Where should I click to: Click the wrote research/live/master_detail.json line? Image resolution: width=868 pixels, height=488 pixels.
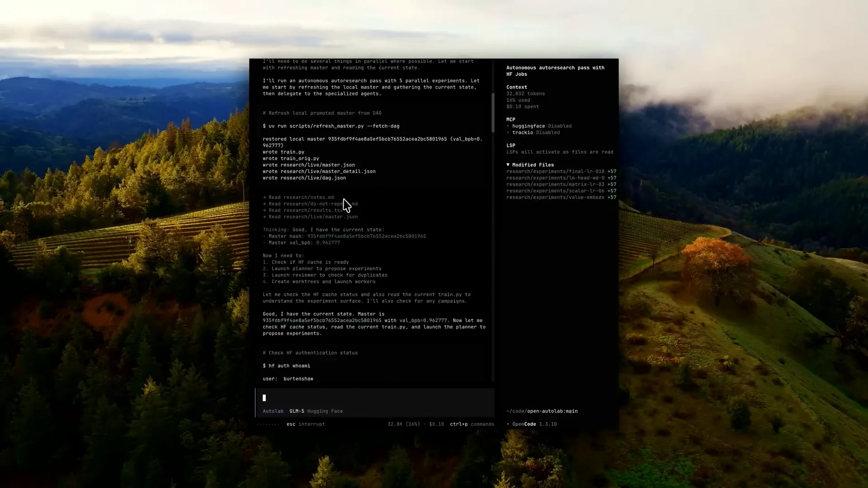click(x=319, y=172)
